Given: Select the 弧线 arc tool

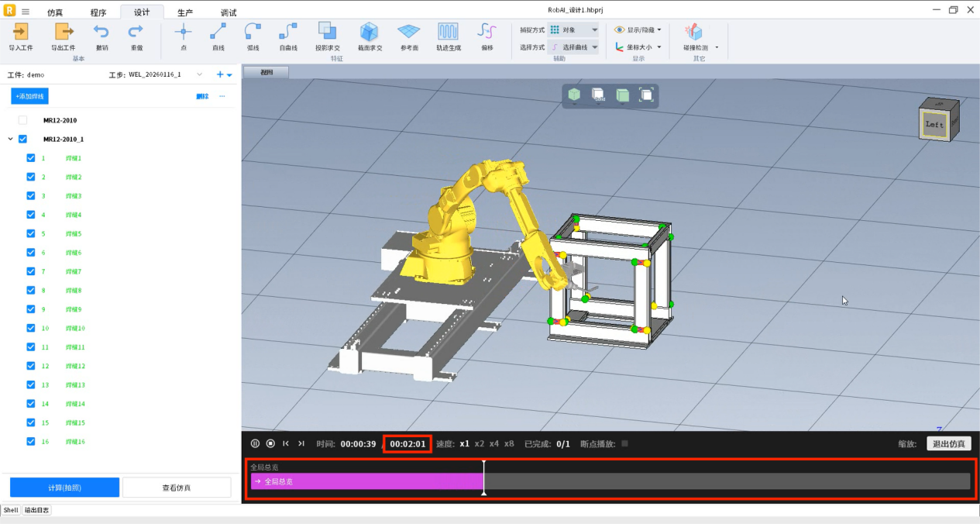Looking at the screenshot, I should coord(253,32).
